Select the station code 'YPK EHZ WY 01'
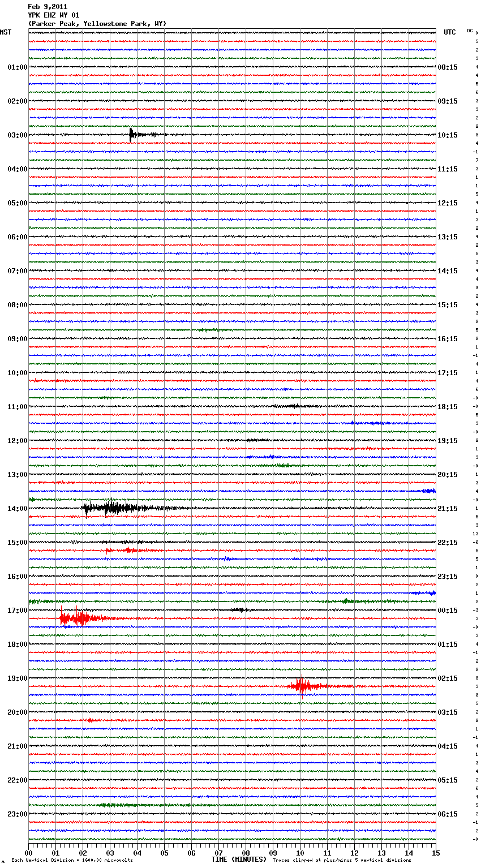The height and width of the screenshot is (868, 481). pyautogui.click(x=54, y=15)
